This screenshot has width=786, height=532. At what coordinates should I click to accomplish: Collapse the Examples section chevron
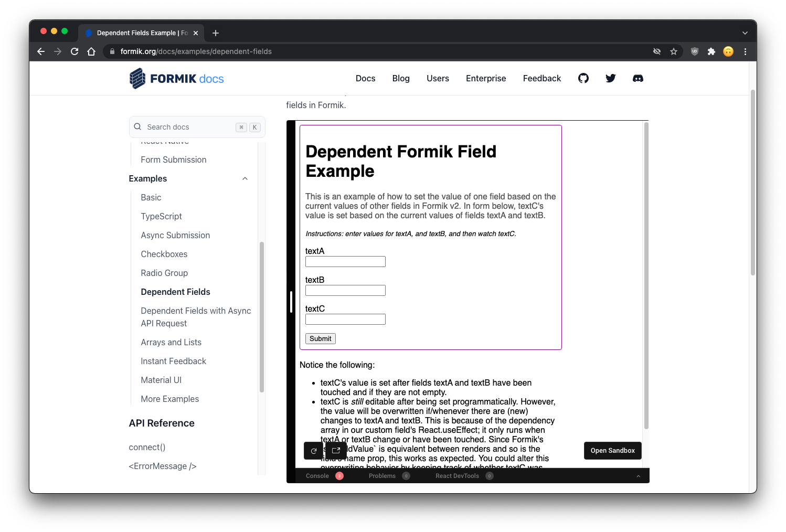[245, 178]
